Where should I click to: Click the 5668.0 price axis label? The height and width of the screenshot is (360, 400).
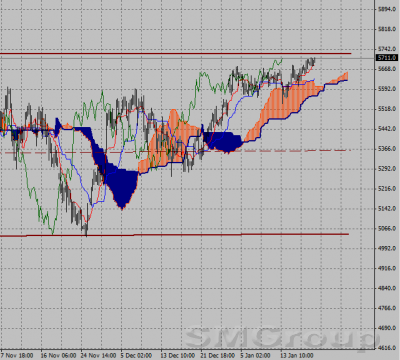point(387,69)
